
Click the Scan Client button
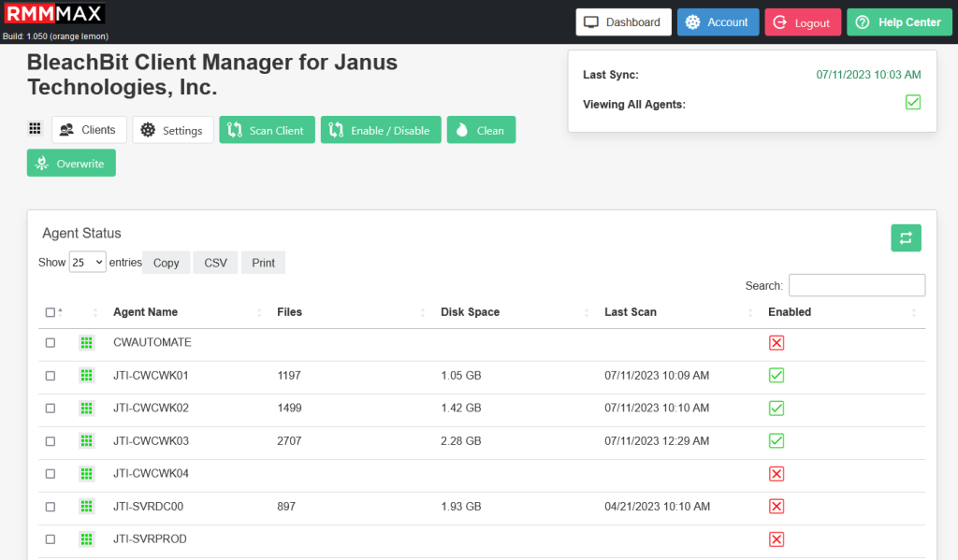pos(267,129)
